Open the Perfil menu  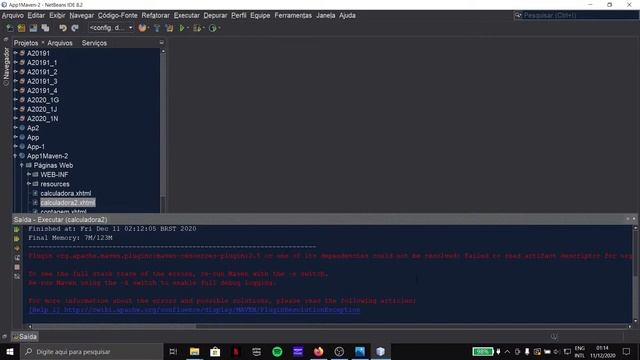pos(239,16)
